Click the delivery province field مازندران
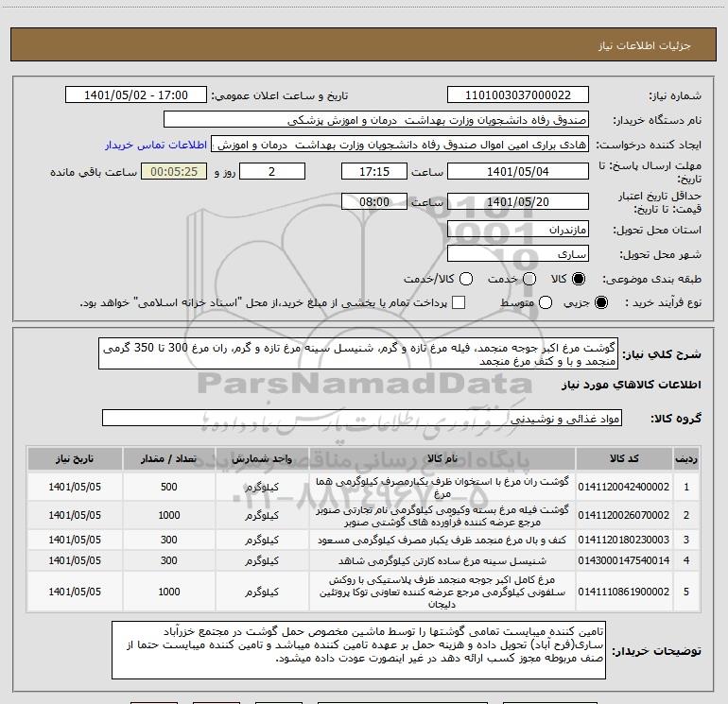 [518, 230]
